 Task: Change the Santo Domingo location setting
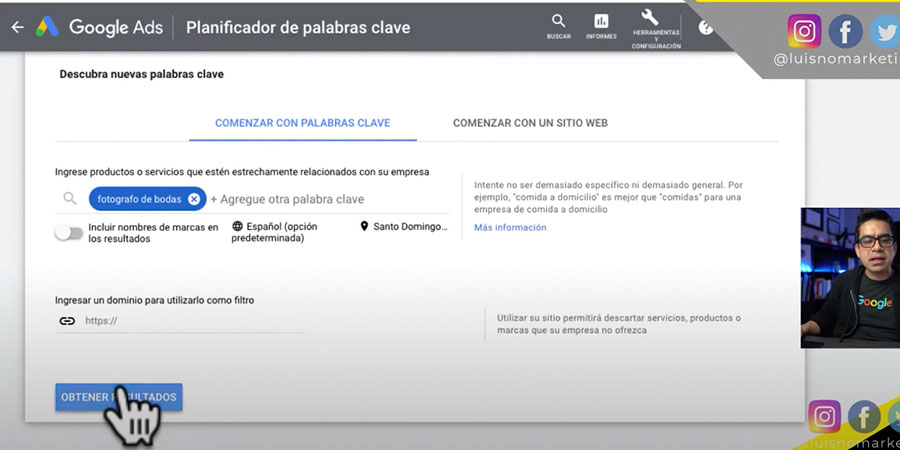pos(404,226)
